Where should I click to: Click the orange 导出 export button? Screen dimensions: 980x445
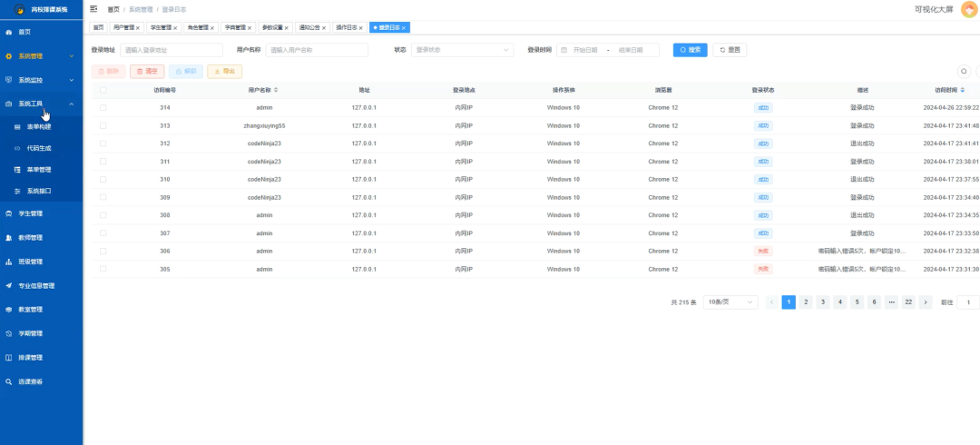click(224, 72)
